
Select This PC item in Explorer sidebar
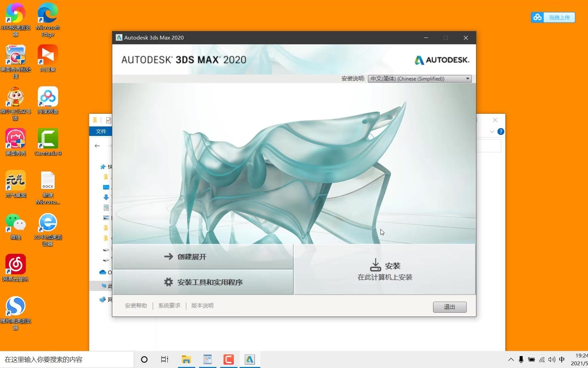[104, 286]
